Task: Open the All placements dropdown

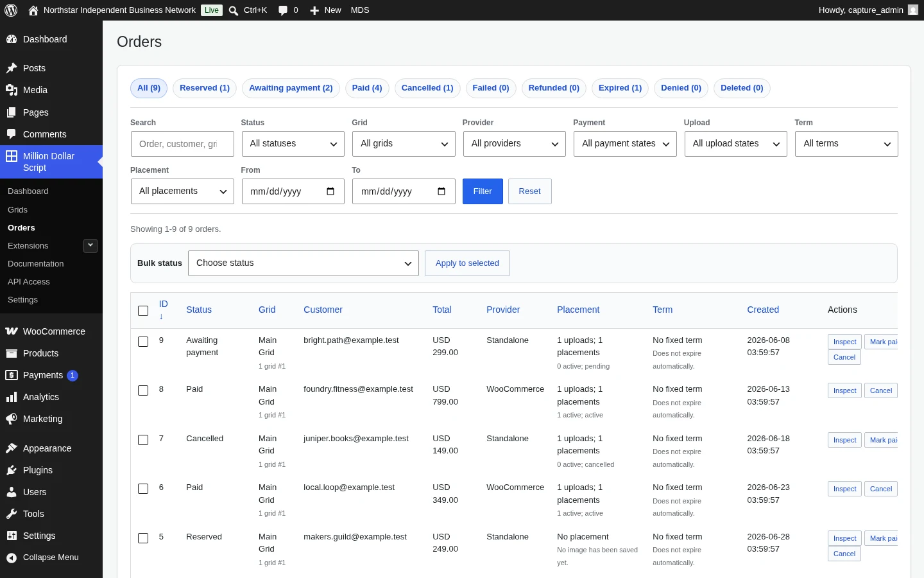Action: point(182,191)
